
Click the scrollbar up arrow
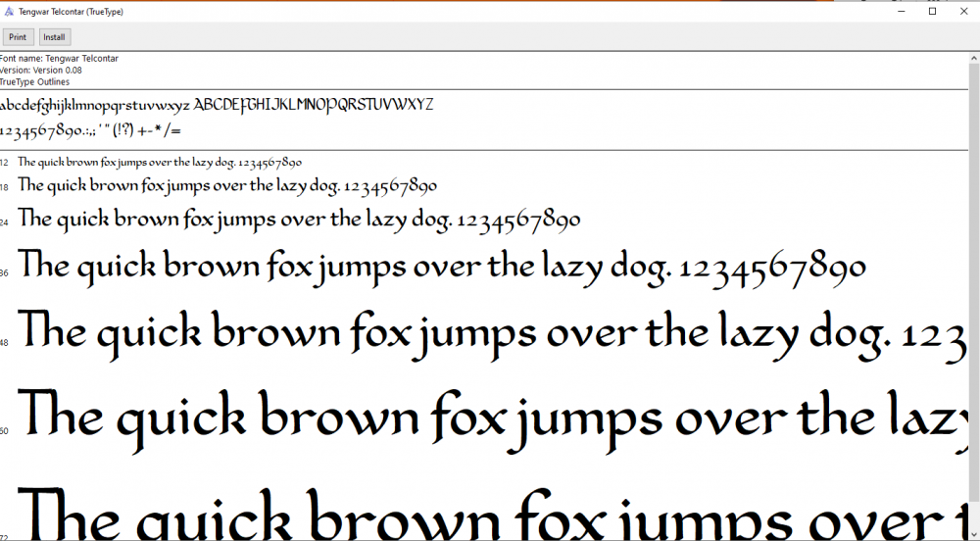(x=974, y=58)
